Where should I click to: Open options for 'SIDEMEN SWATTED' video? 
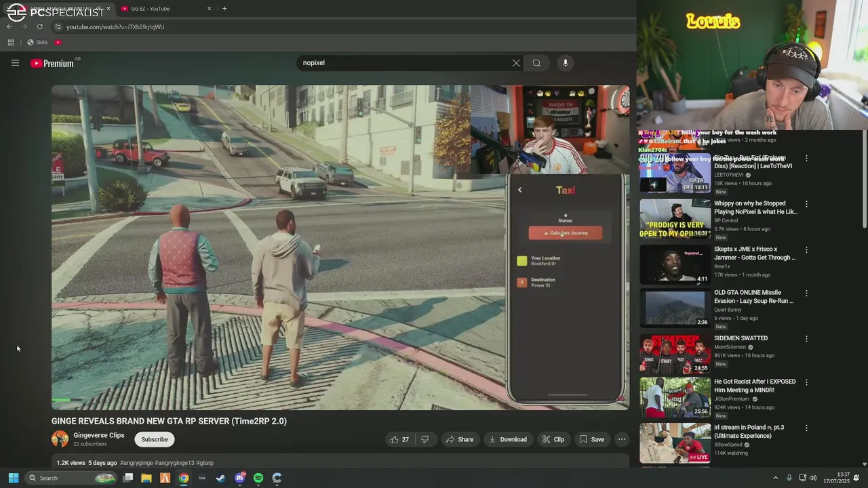(x=806, y=339)
